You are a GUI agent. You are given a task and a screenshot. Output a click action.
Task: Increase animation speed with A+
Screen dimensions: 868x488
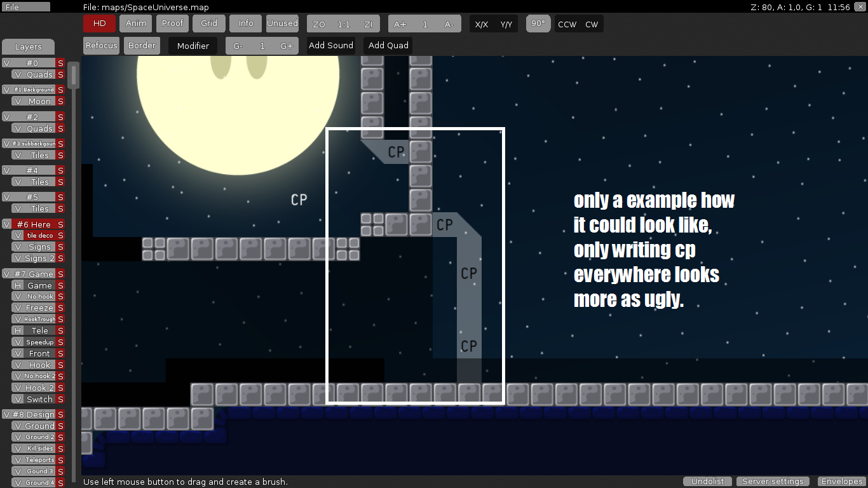click(x=400, y=24)
